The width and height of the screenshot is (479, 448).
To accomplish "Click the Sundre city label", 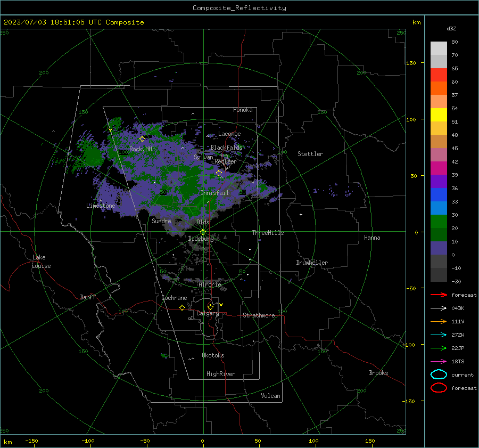I will 161,221.
